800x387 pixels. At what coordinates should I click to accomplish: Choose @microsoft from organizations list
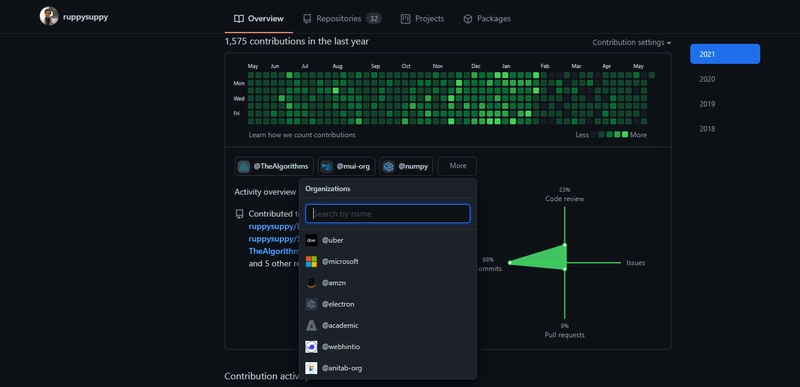[x=388, y=262]
